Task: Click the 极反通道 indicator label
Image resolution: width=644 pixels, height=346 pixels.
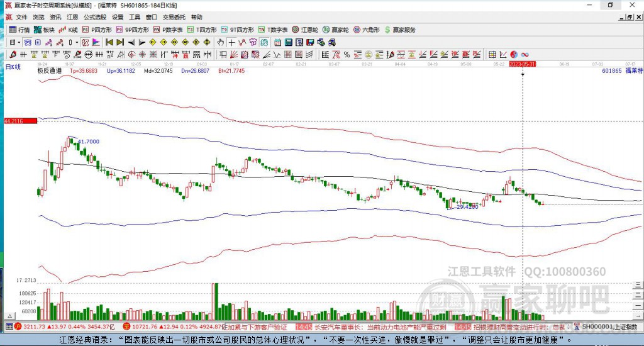Action: (x=50, y=70)
